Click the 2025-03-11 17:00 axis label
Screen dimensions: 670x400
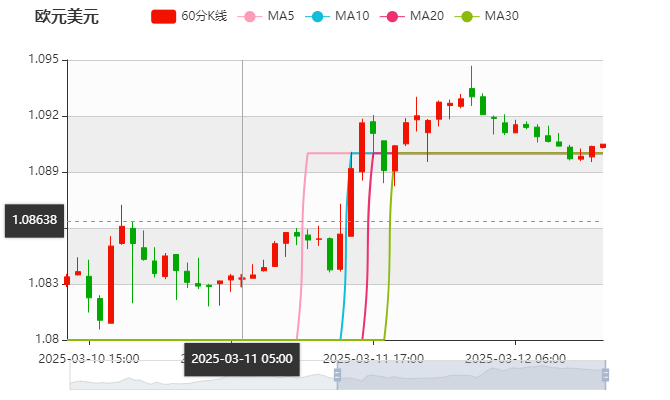coord(373,359)
